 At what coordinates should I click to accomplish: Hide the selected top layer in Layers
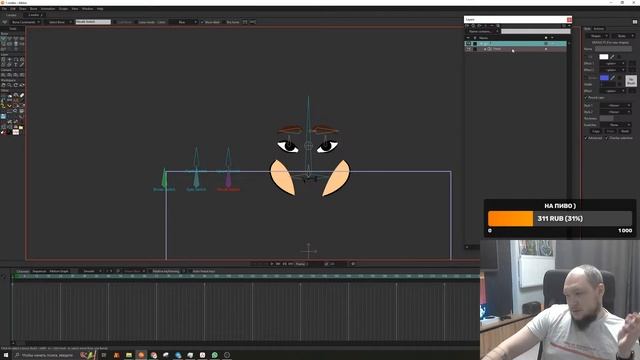coord(468,43)
